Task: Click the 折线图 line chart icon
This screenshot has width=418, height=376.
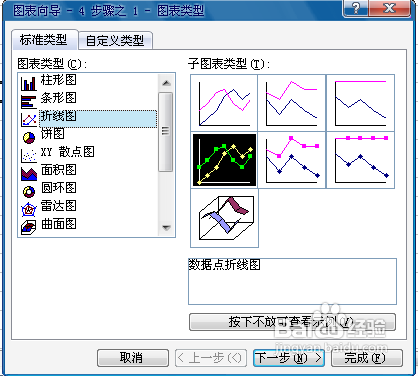Action: [29, 120]
